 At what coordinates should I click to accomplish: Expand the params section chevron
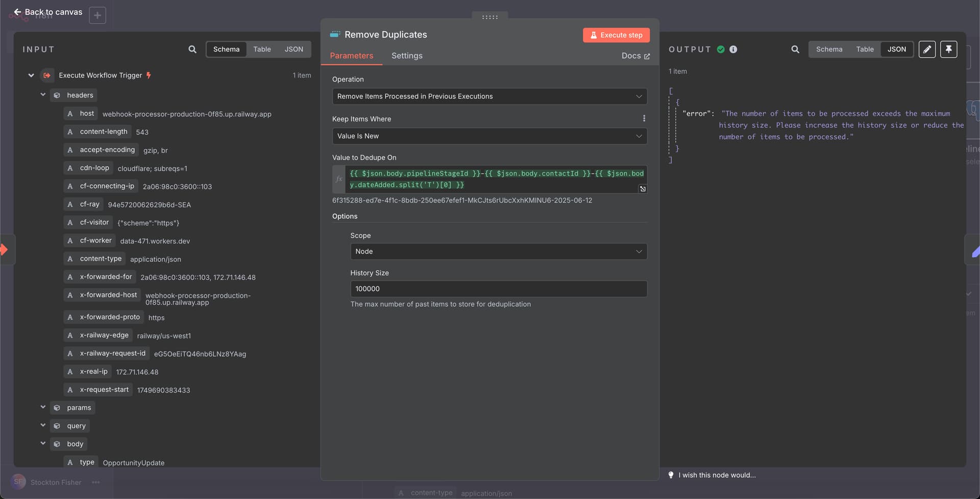(43, 407)
